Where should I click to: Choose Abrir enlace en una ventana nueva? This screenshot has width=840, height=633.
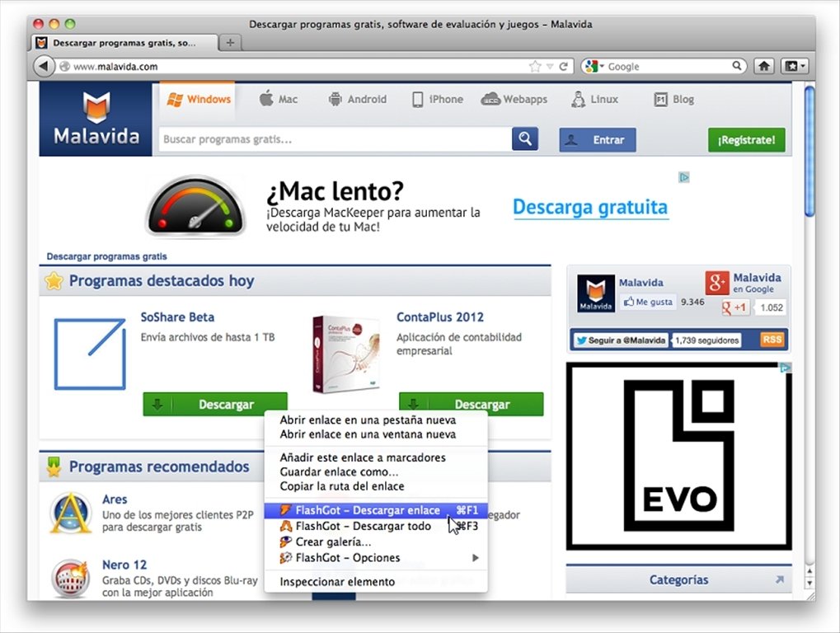tap(376, 434)
